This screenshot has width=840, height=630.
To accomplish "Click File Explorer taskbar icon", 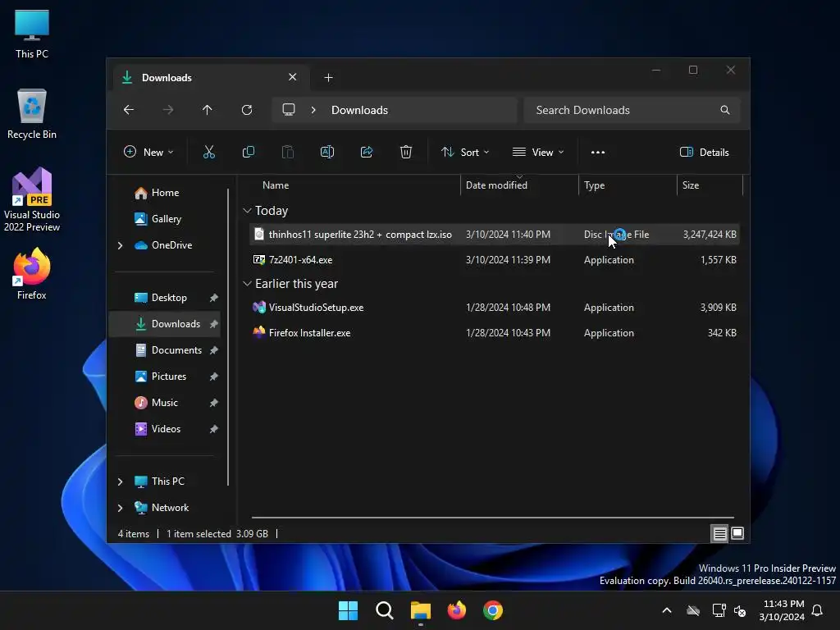I will (x=421, y=610).
